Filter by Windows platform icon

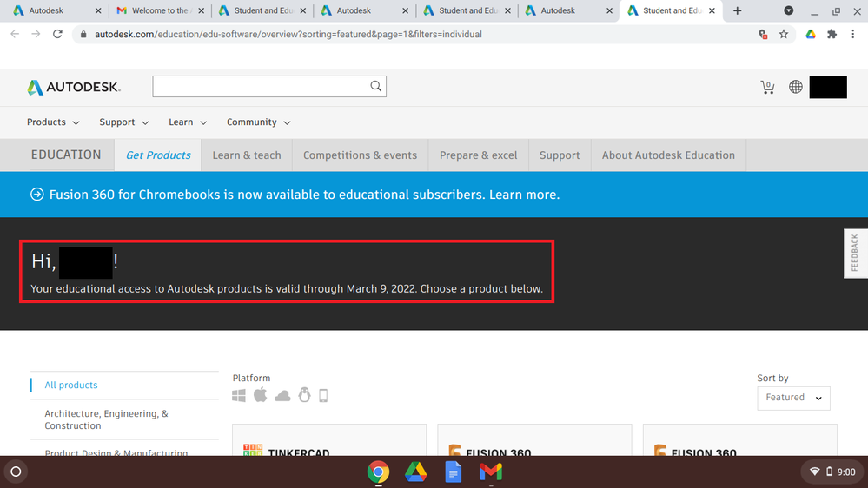(239, 396)
